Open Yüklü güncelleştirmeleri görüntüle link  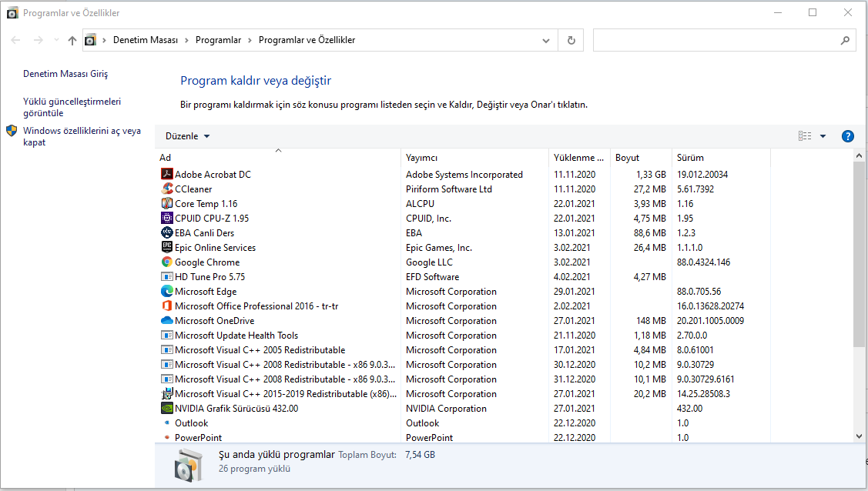[72, 107]
